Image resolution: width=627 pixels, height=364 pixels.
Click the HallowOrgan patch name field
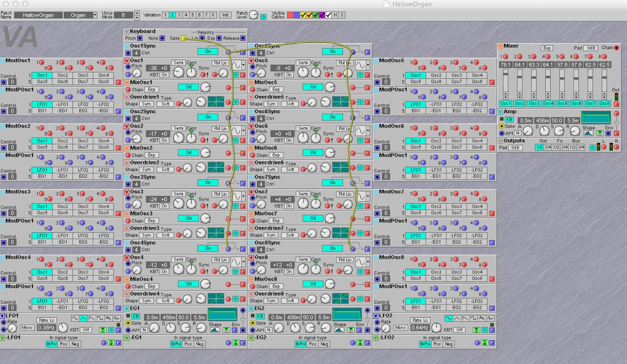(x=39, y=15)
